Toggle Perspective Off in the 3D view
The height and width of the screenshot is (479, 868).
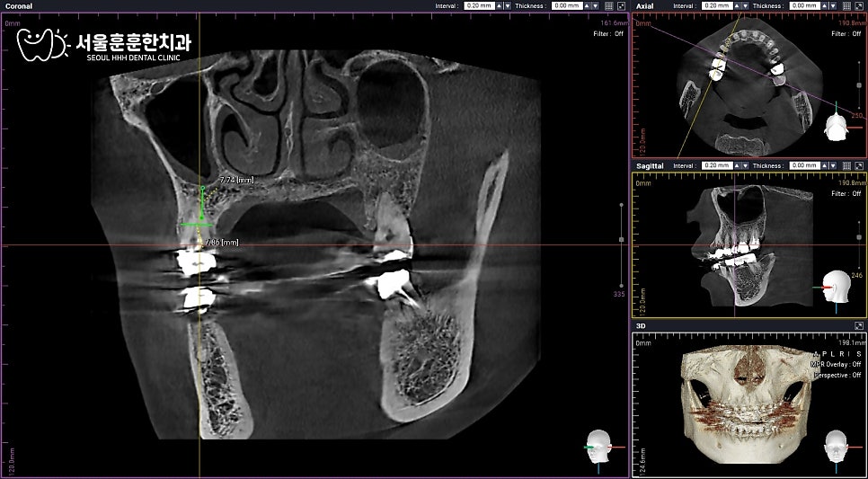[837, 375]
